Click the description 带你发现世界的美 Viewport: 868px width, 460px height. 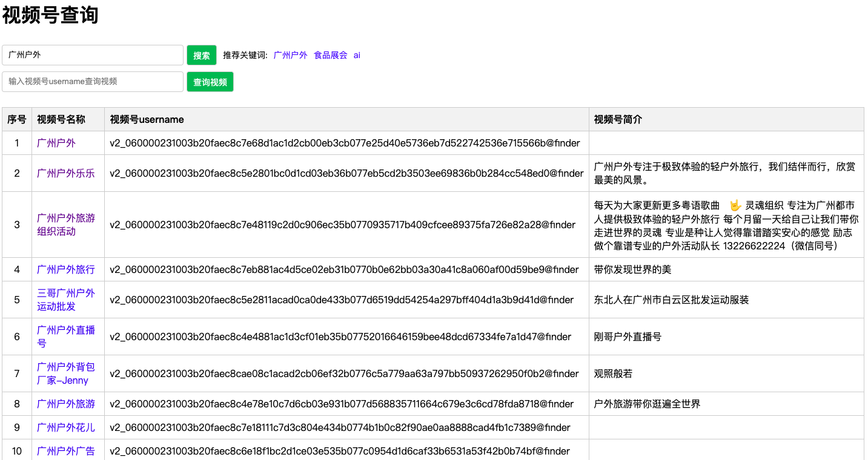[633, 269]
